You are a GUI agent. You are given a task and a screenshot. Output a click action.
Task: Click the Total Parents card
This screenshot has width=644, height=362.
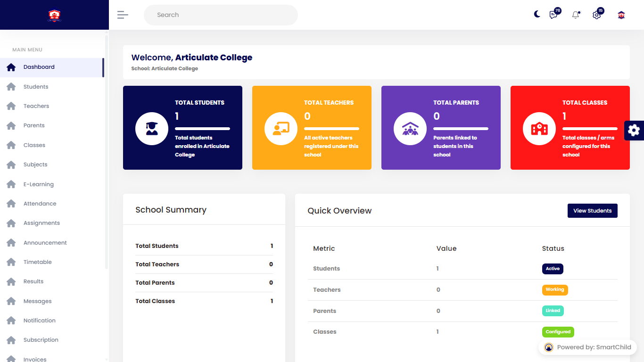(441, 128)
